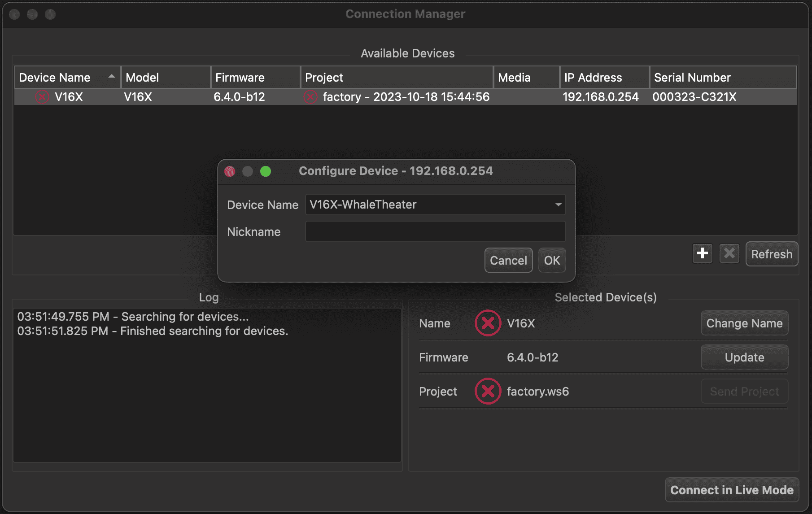The height and width of the screenshot is (514, 812).
Task: Confirm the device name with OK
Action: click(552, 260)
